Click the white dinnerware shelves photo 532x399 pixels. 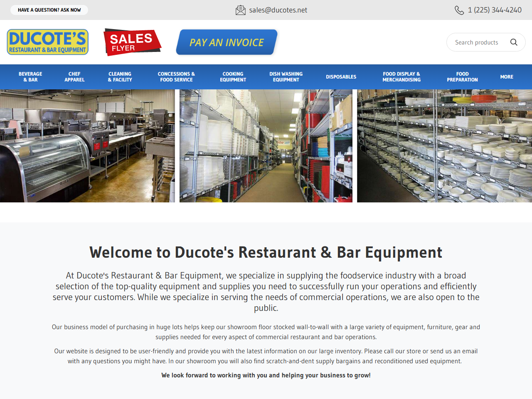click(x=444, y=146)
